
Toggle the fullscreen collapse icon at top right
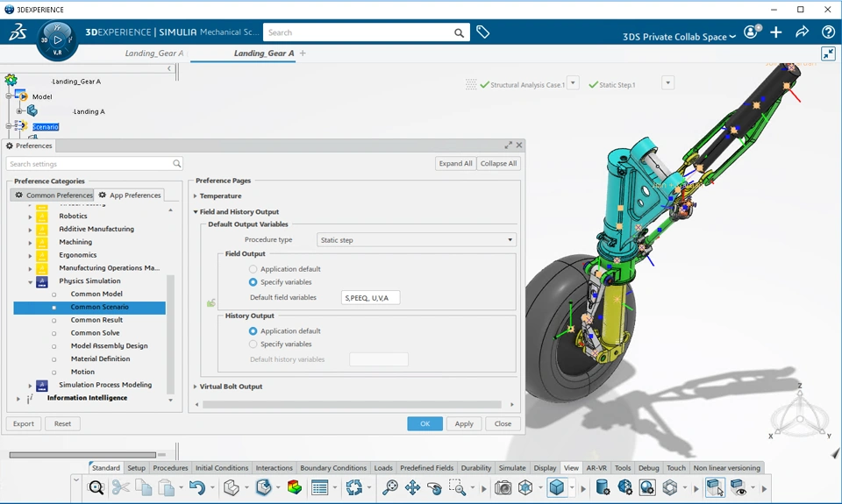click(x=829, y=53)
